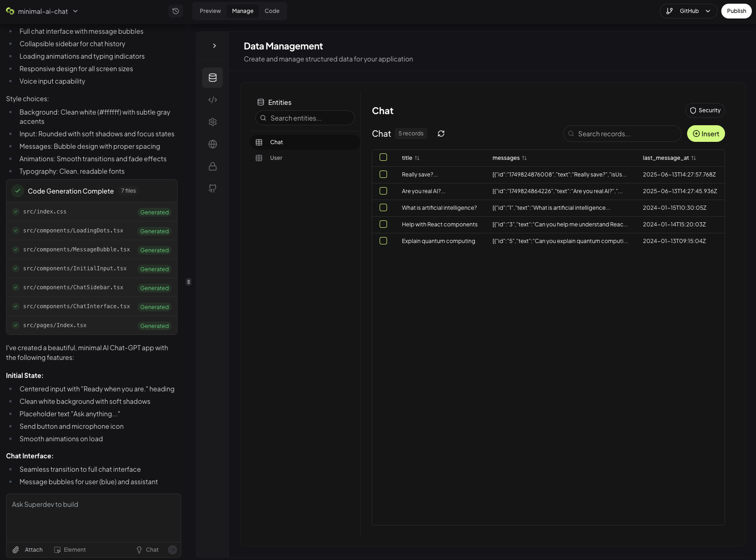Click the Element button label
756x560 pixels.
[x=75, y=550]
